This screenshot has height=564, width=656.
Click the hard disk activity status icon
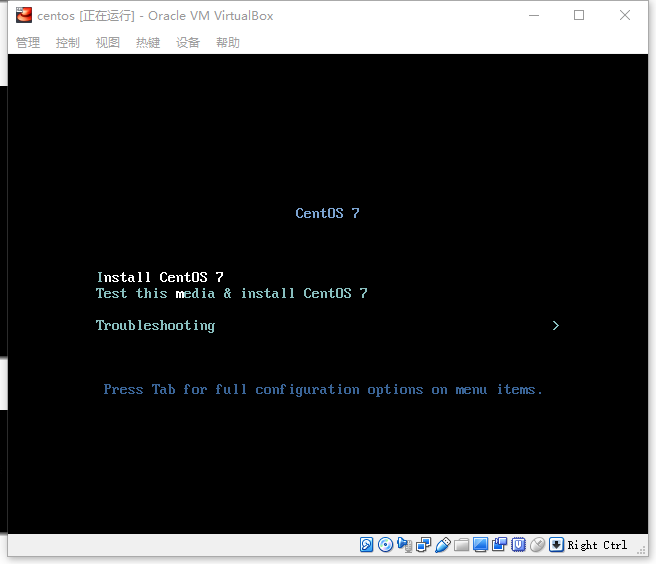point(366,545)
